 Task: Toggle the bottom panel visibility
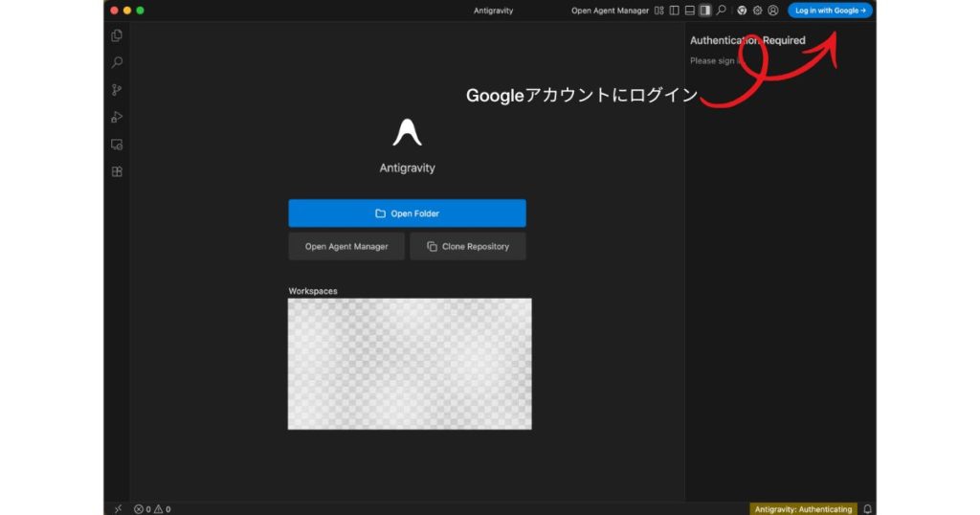pos(689,11)
